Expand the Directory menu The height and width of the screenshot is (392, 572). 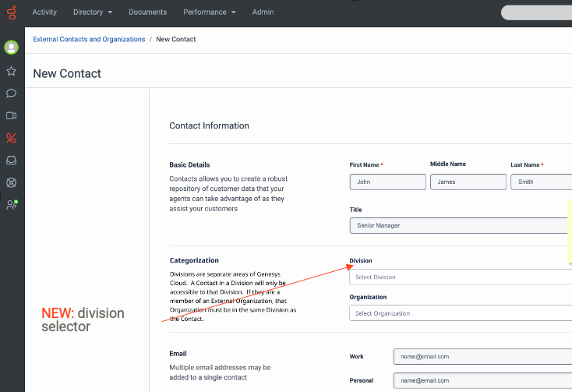[x=92, y=12]
